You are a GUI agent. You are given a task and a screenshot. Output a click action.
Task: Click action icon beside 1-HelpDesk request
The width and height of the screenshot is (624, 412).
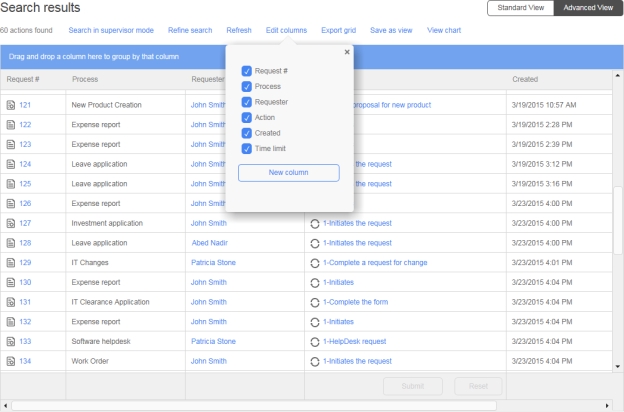(x=314, y=341)
